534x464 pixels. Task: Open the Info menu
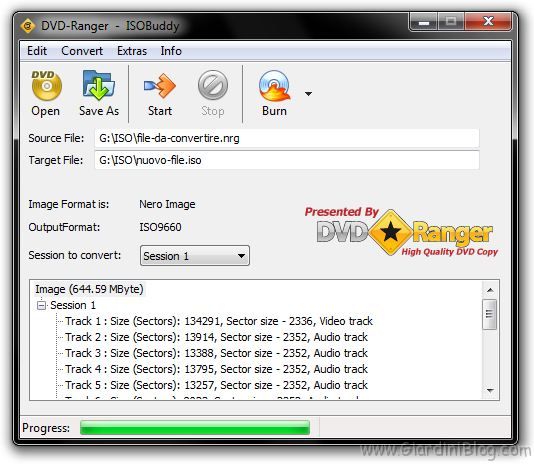coord(171,51)
